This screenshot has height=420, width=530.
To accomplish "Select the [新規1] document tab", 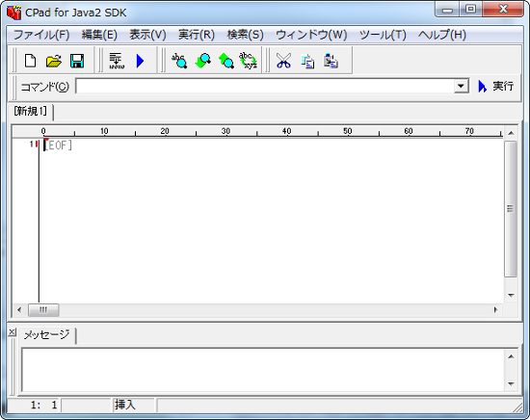I will [31, 111].
